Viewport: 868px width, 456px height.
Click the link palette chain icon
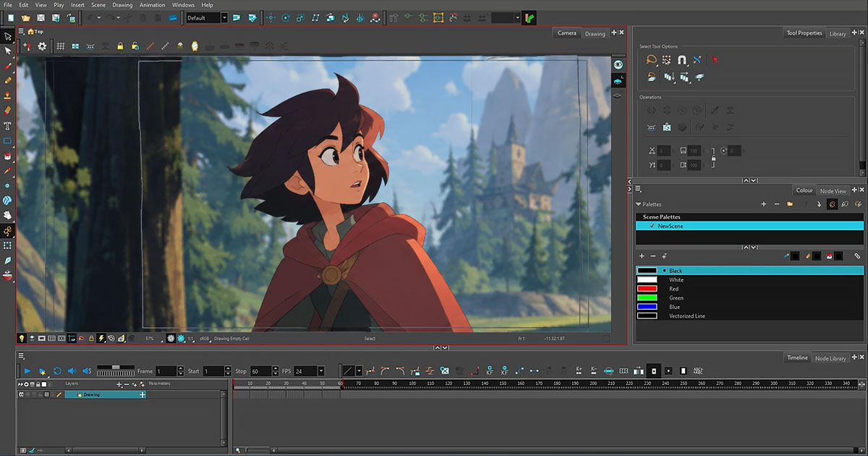[x=858, y=256]
